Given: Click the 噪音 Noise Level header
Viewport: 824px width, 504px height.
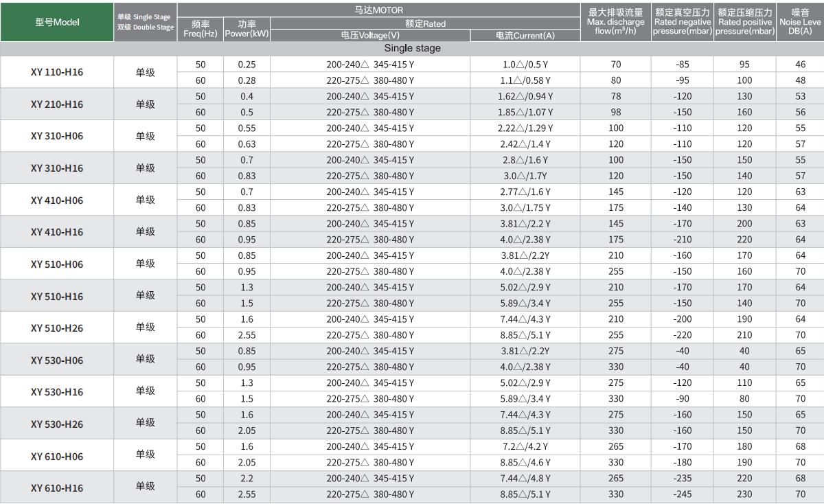Looking at the screenshot, I should pyautogui.click(x=800, y=22).
